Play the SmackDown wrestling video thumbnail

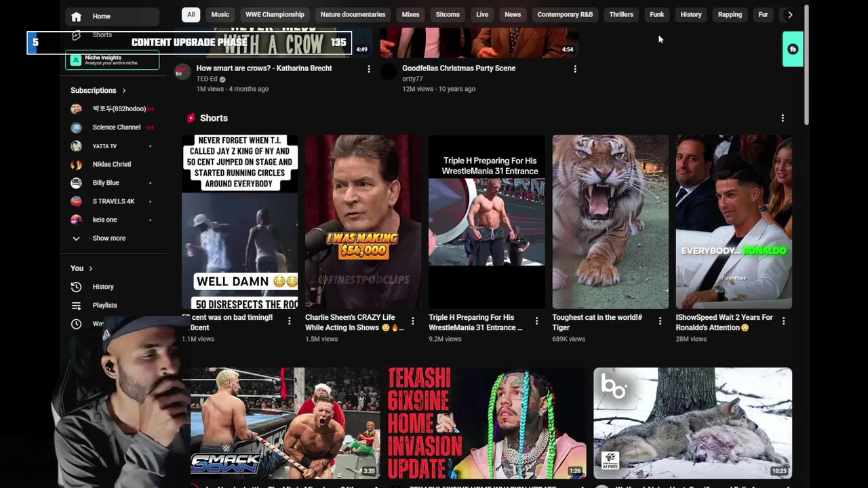(284, 423)
